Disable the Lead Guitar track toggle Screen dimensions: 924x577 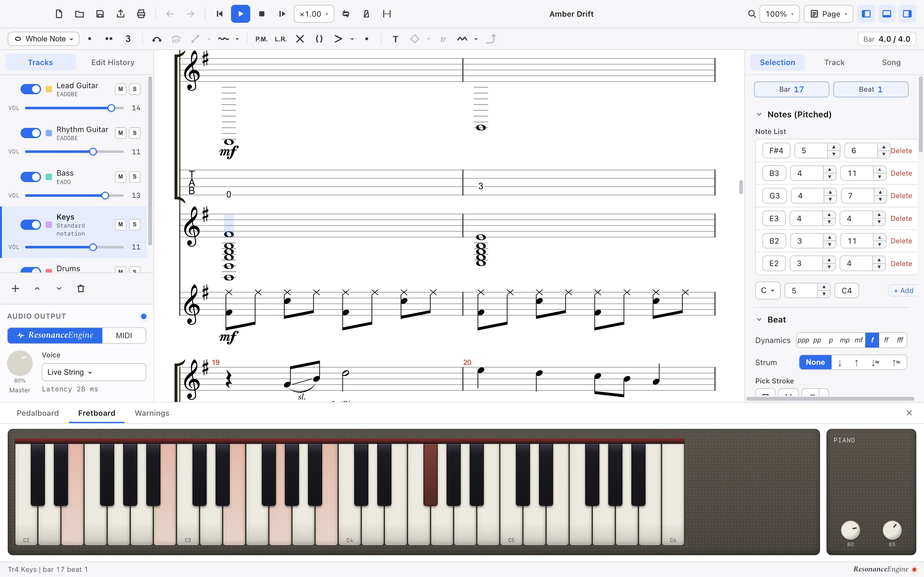point(30,89)
